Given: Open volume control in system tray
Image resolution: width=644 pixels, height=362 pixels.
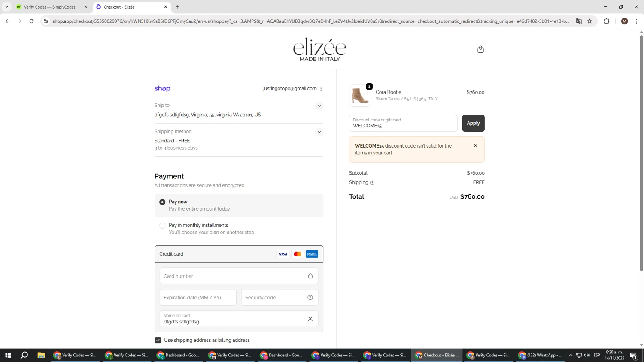Looking at the screenshot, I should 587,355.
